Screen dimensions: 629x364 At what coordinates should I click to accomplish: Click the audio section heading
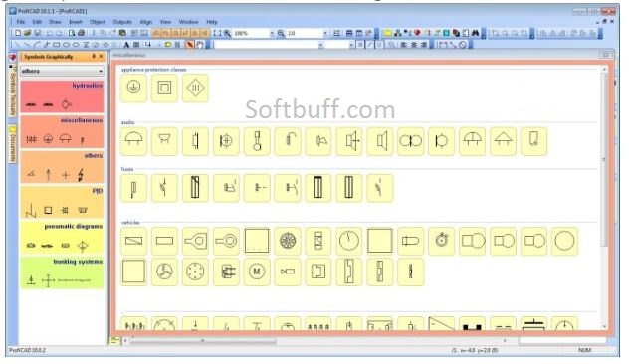pos(127,122)
